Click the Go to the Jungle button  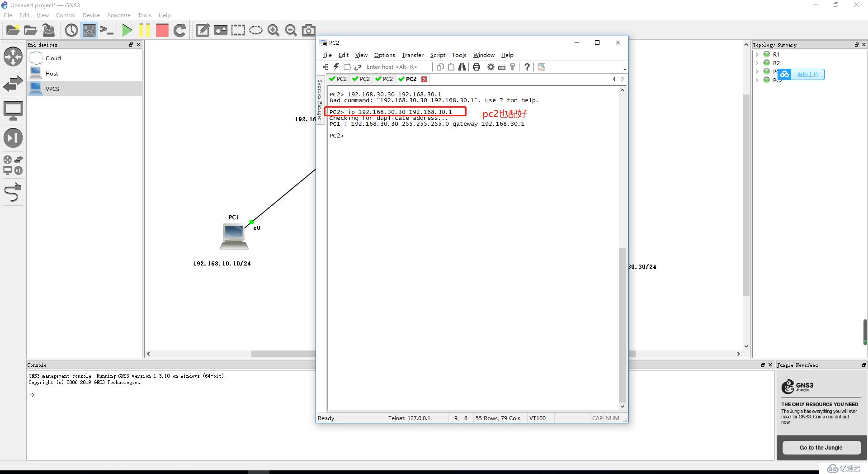821,448
